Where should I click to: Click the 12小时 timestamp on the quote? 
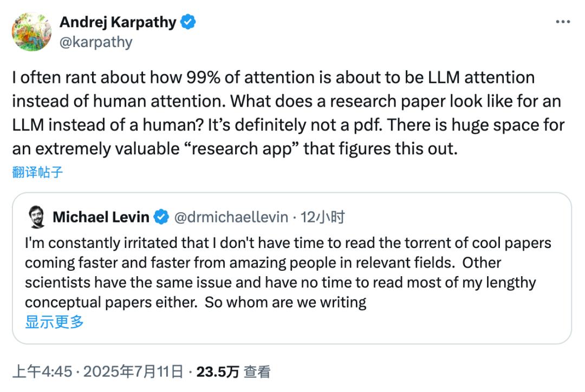322,216
